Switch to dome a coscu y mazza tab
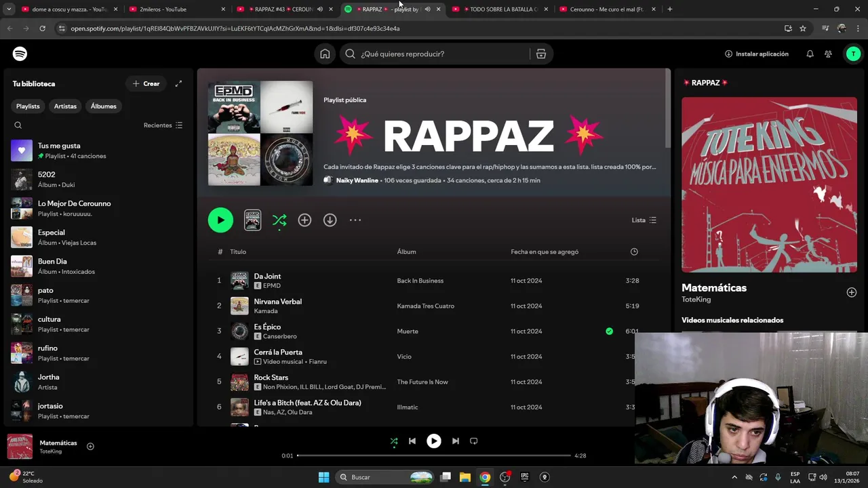This screenshot has width=868, height=488. (x=68, y=9)
